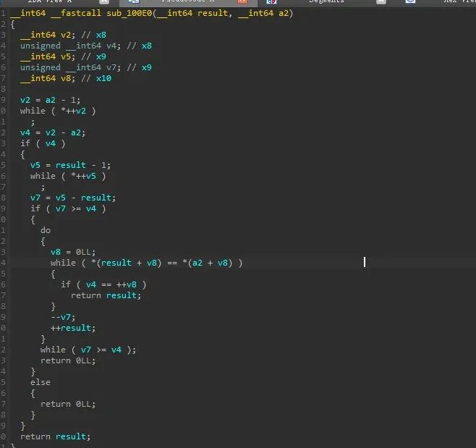This screenshot has width=476, height=448.
Task: Click the final 'return result;' at function end
Action: [x=55, y=436]
